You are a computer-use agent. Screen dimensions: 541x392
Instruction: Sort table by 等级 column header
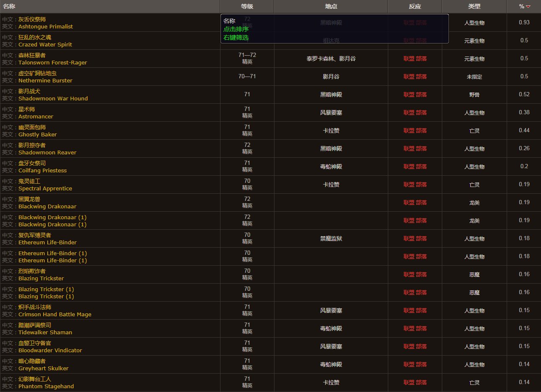pyautogui.click(x=247, y=6)
